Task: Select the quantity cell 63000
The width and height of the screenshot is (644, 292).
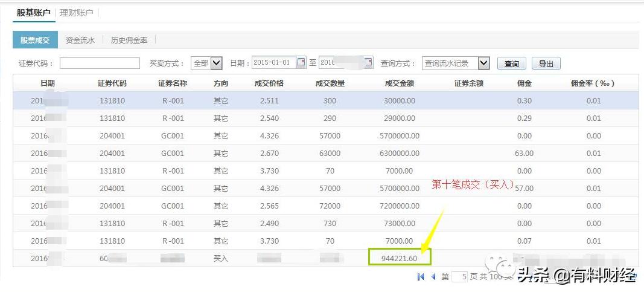Action: [330, 153]
